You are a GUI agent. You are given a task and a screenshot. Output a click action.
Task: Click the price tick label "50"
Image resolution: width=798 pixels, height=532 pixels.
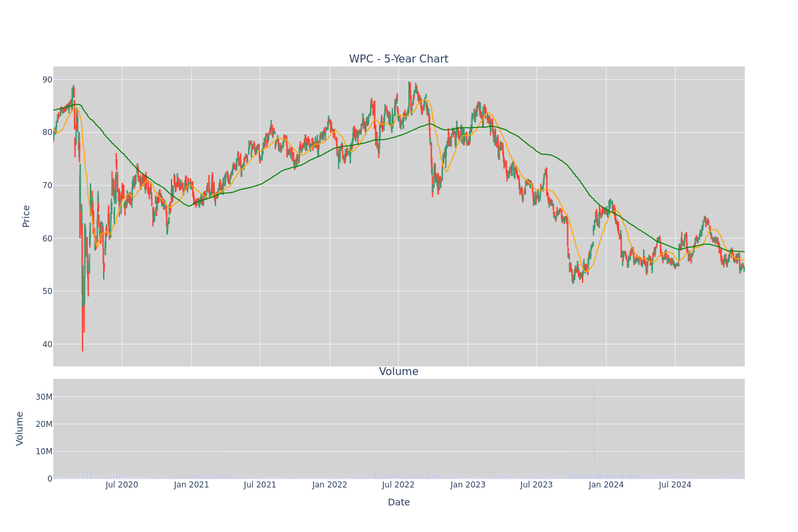(x=47, y=291)
